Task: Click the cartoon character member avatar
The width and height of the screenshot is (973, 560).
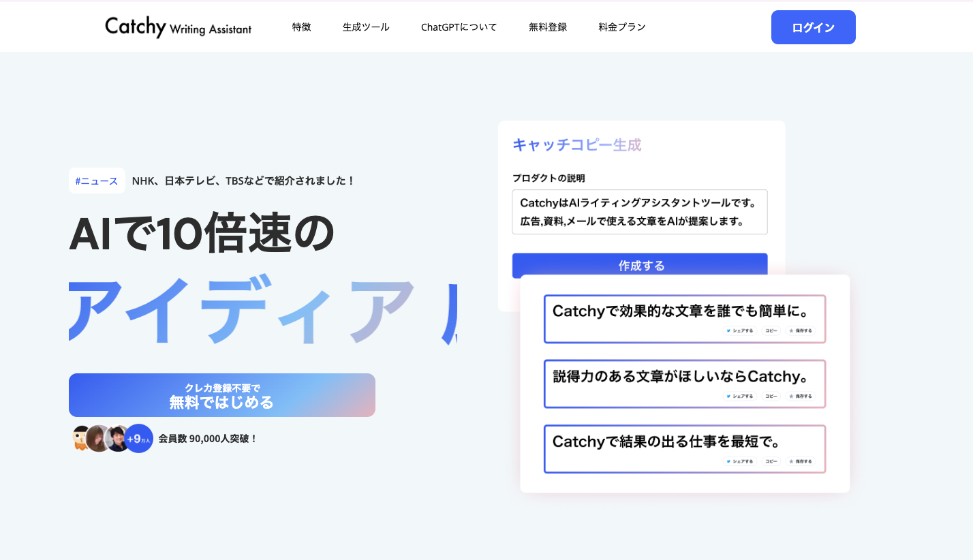Action: pyautogui.click(x=81, y=438)
